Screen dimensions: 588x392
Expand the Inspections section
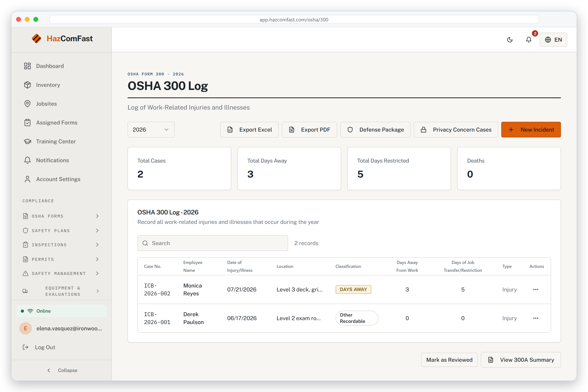coord(61,245)
